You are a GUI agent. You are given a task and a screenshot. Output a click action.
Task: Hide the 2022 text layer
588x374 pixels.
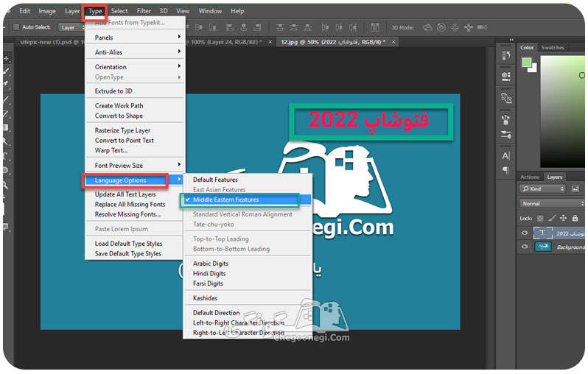(525, 233)
